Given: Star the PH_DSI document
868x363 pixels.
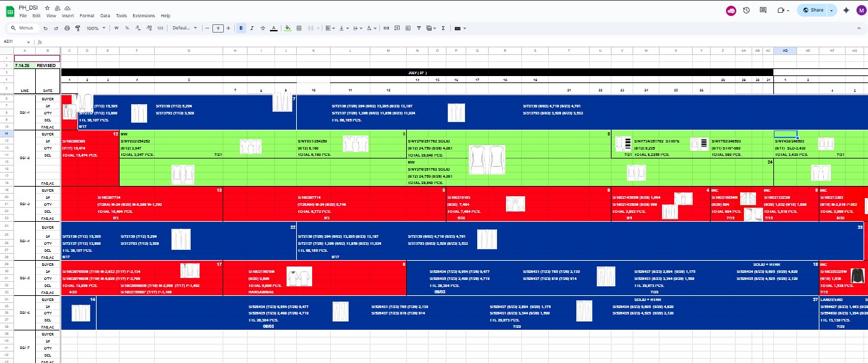Looking at the screenshot, I should click(x=48, y=8).
